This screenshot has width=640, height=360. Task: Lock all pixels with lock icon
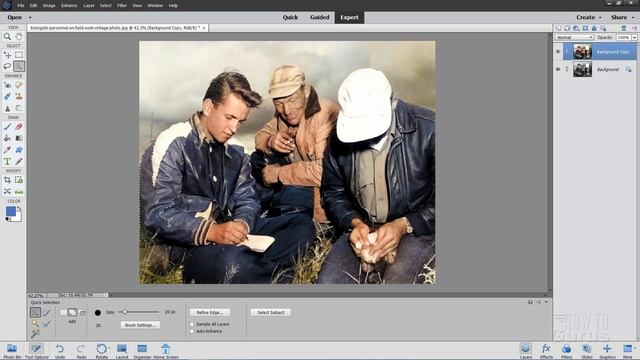click(x=594, y=28)
